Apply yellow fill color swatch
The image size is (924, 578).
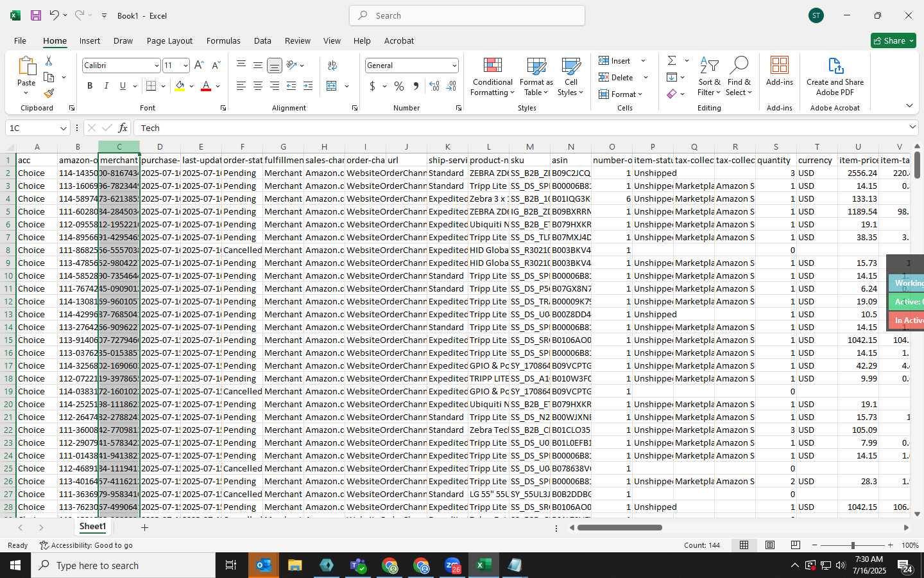click(180, 86)
